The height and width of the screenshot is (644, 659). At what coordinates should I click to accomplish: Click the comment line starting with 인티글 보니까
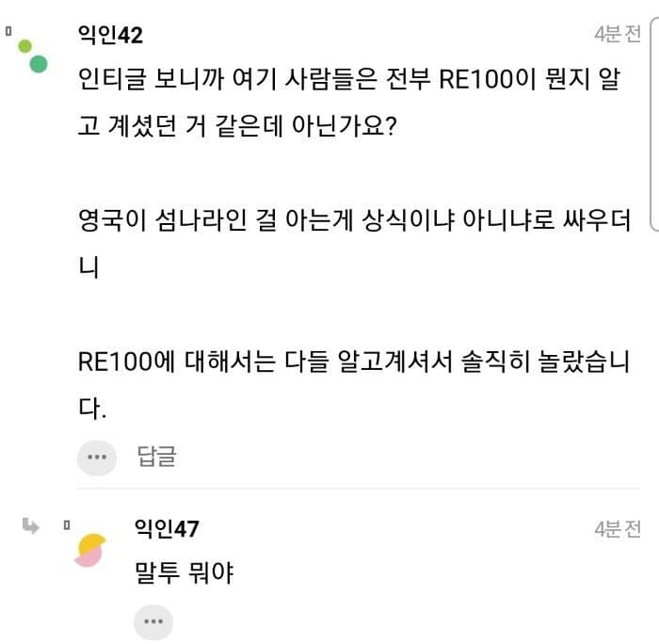coord(348,81)
